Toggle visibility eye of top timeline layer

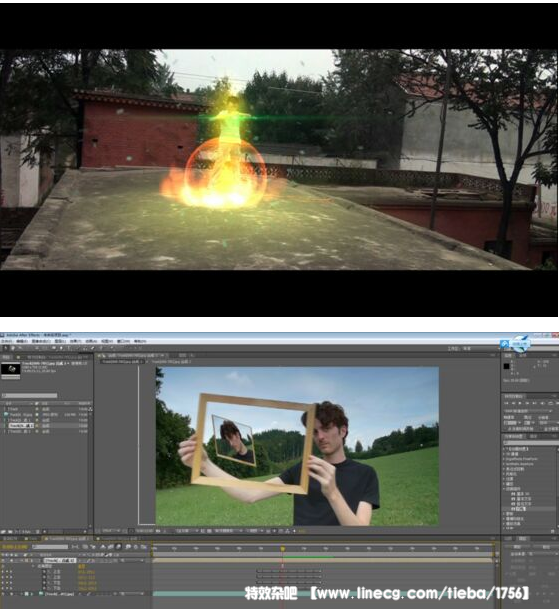pyautogui.click(x=3, y=560)
